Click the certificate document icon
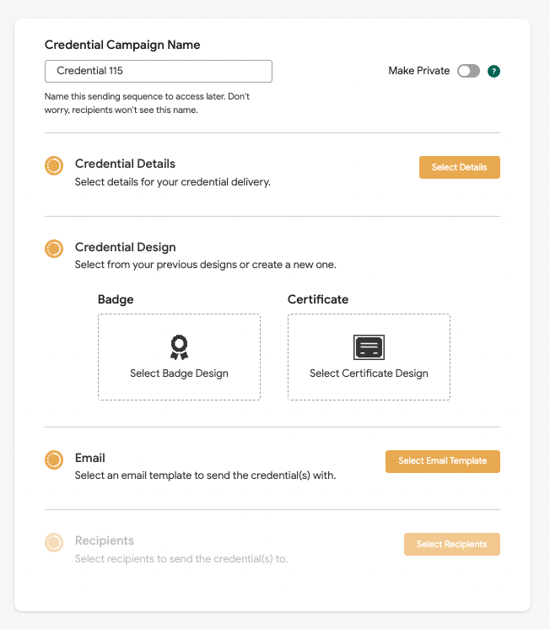This screenshot has width=550, height=629. tap(369, 347)
